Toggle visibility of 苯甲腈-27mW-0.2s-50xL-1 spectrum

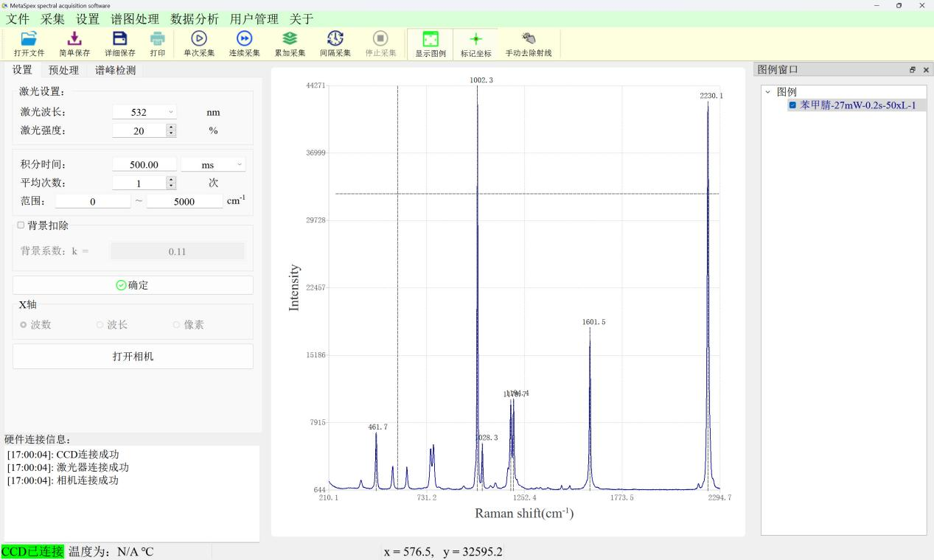[792, 105]
